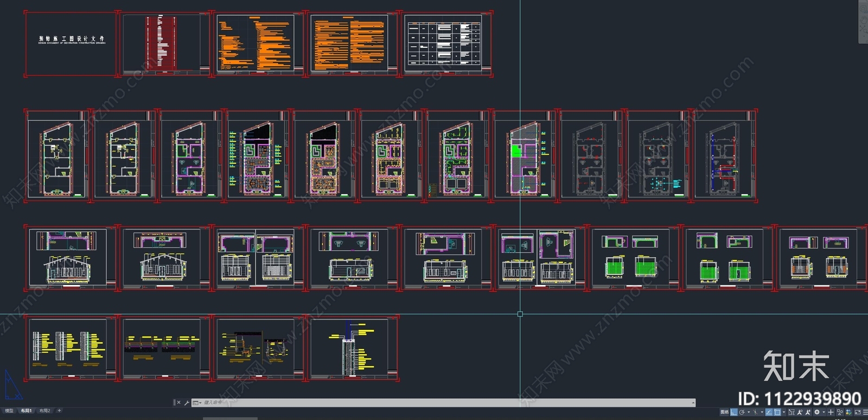Toggle Clean Screen icon
Image resolution: width=868 pixels, height=420 pixels.
tap(858, 412)
